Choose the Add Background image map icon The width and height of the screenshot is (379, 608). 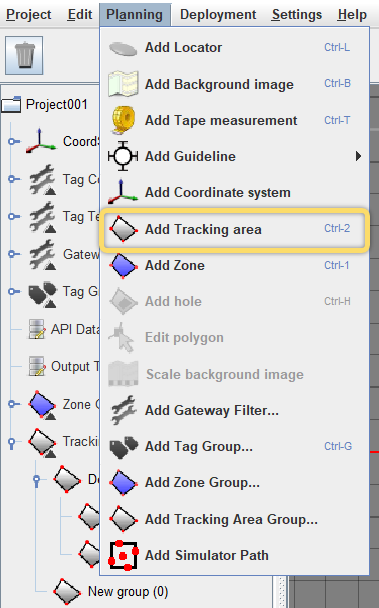click(123, 83)
